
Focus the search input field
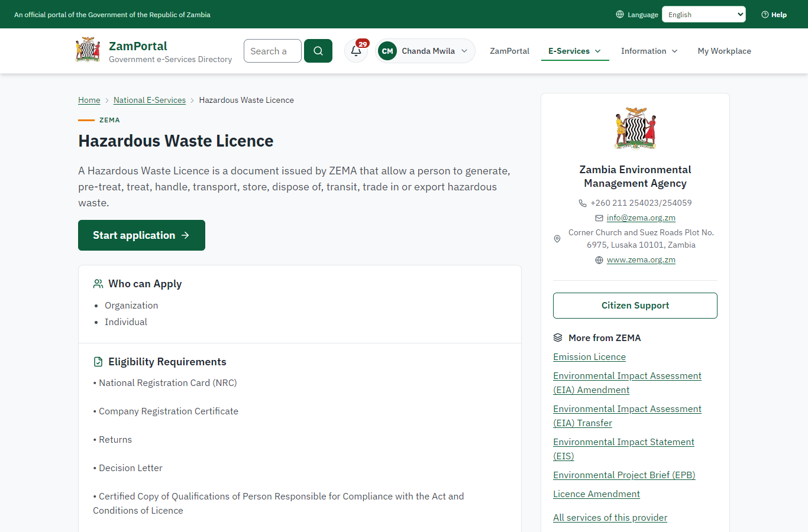click(x=273, y=51)
